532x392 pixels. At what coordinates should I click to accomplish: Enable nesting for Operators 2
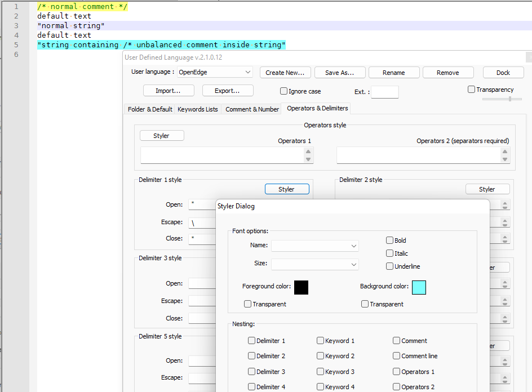pyautogui.click(x=396, y=386)
